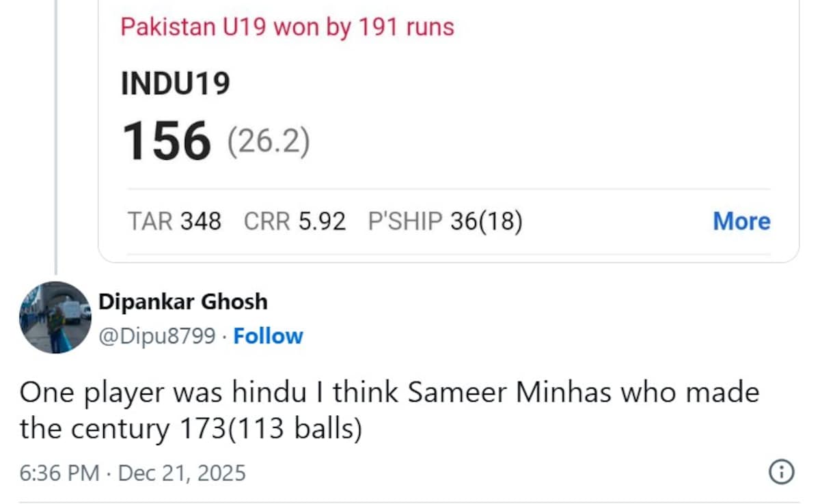
Task: Click the Dec 21, 2025 tweet date
Action: (x=182, y=473)
